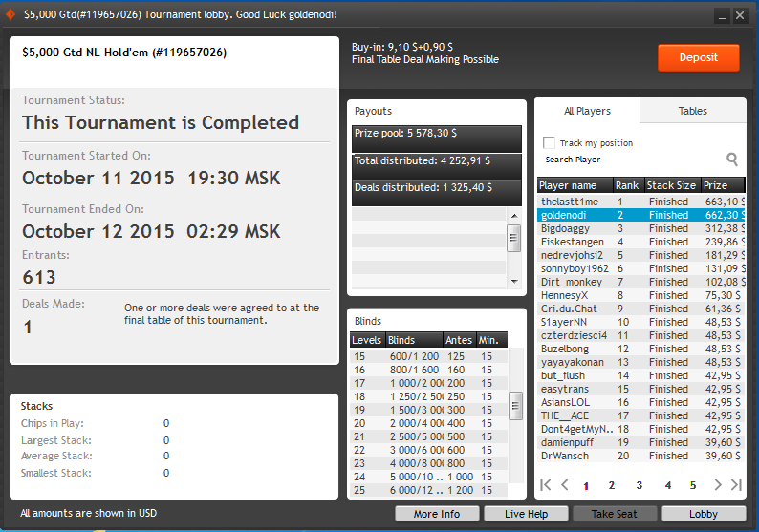Click the Antes column header

point(460,340)
